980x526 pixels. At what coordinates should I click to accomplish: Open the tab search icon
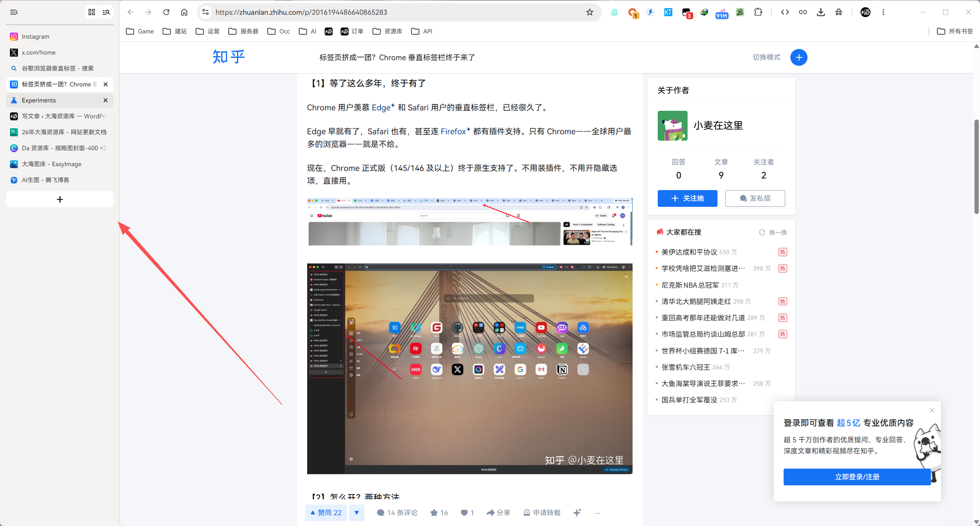point(106,12)
